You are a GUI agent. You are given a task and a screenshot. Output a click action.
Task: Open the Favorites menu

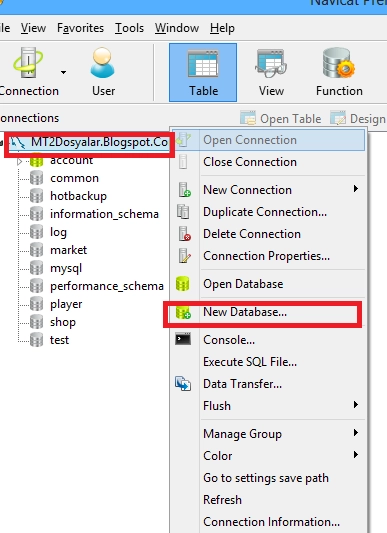[x=80, y=28]
